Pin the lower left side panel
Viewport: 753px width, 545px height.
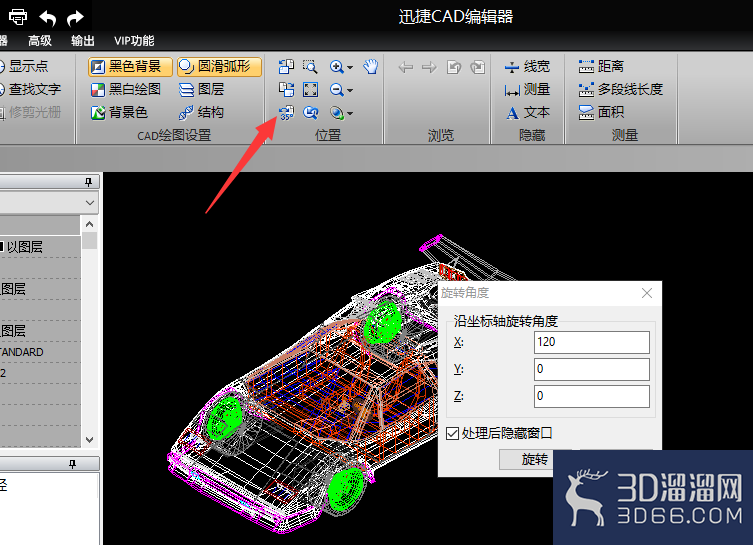click(73, 464)
